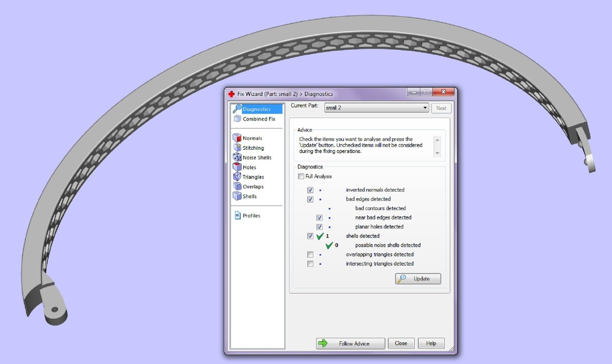Select the Holes icon
The height and width of the screenshot is (364, 612).
coord(237,167)
